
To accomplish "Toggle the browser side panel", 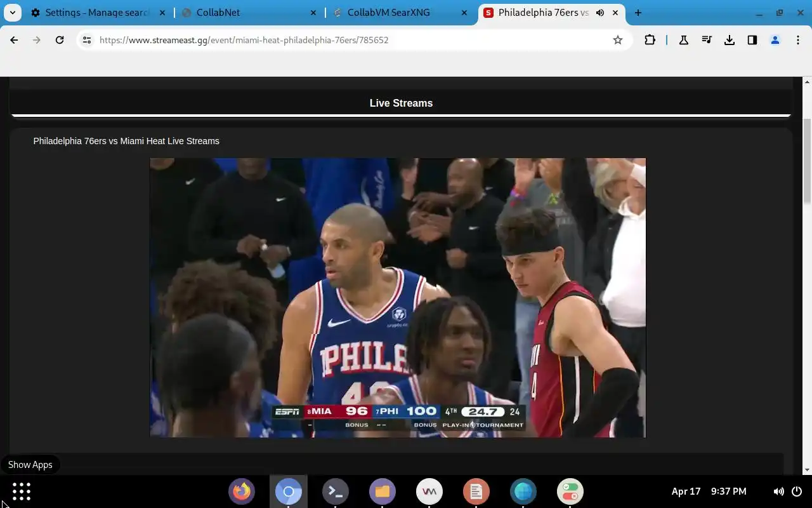I will [752, 40].
